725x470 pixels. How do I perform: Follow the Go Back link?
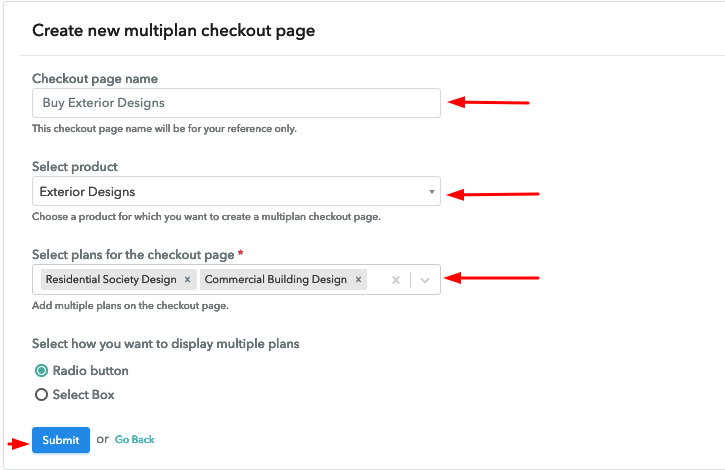point(135,440)
